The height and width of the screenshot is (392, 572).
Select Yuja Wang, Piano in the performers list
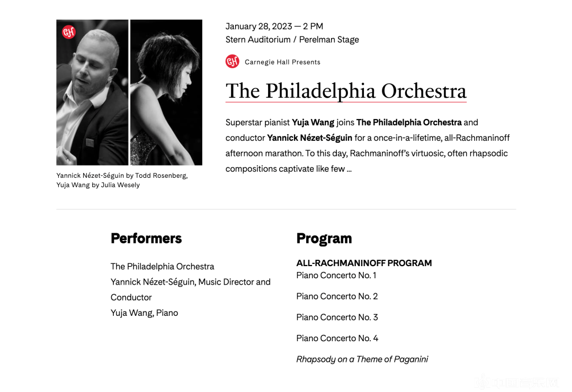[144, 313]
